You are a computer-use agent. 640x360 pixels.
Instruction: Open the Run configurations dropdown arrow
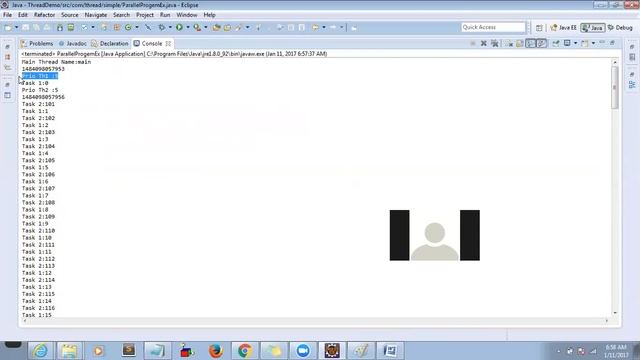pos(188,27)
